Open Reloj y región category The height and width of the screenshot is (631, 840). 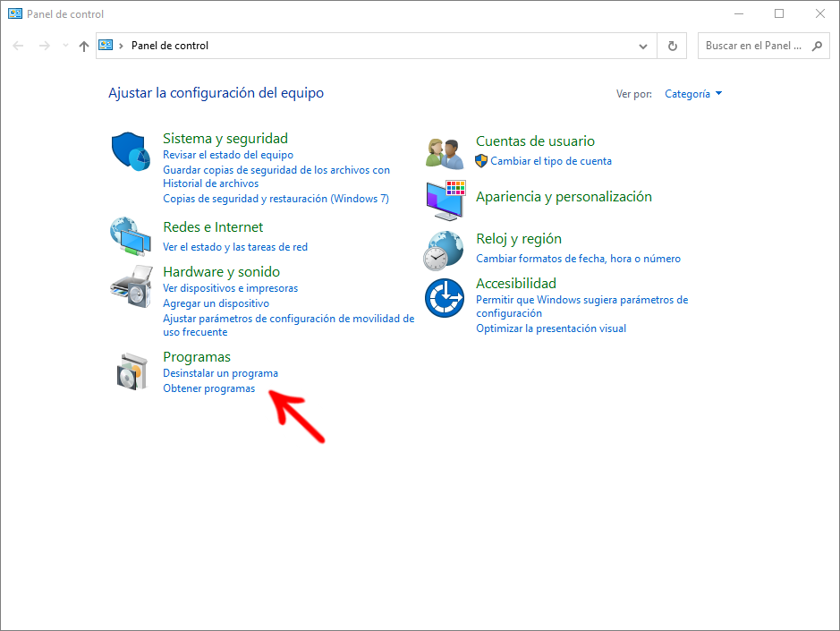pyautogui.click(x=519, y=239)
